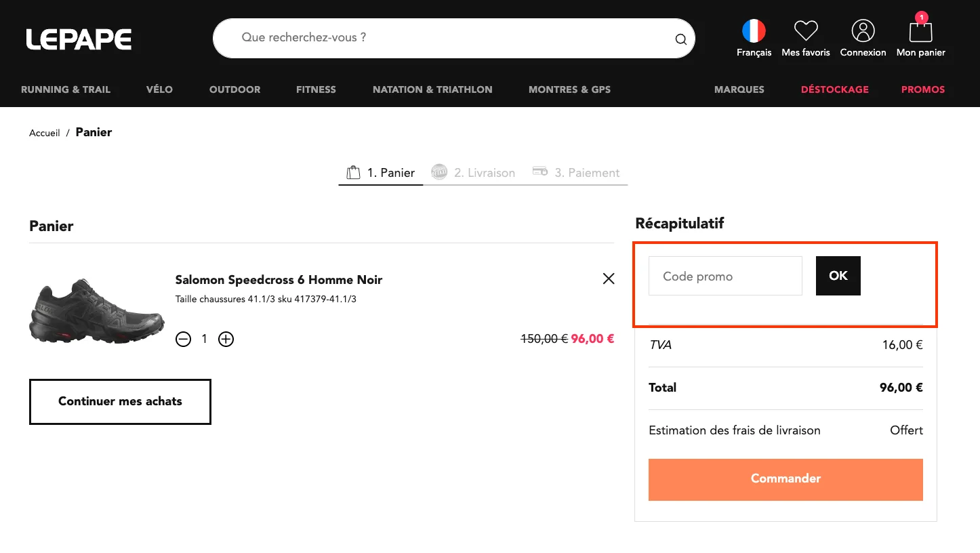Click the French flag language icon
980x553 pixels.
[x=754, y=30]
